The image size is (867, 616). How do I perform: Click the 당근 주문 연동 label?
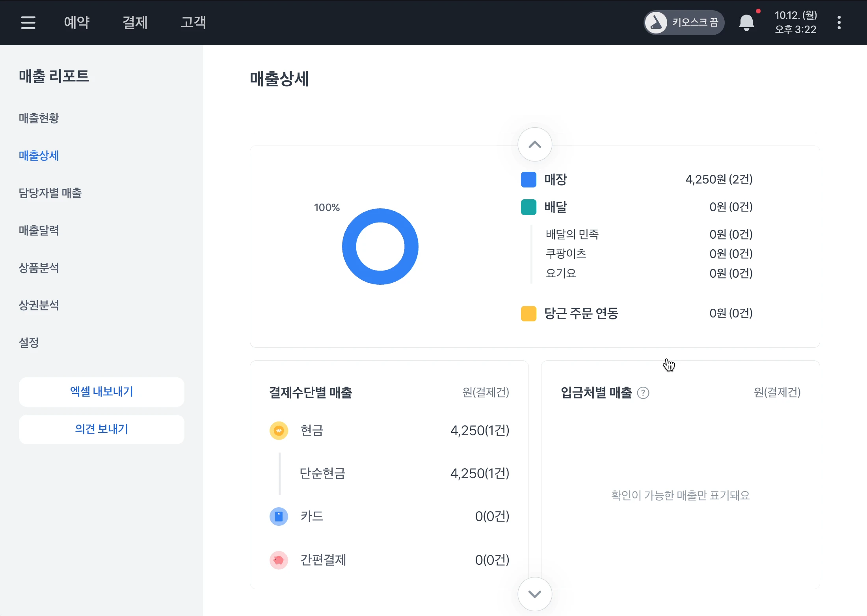(581, 314)
